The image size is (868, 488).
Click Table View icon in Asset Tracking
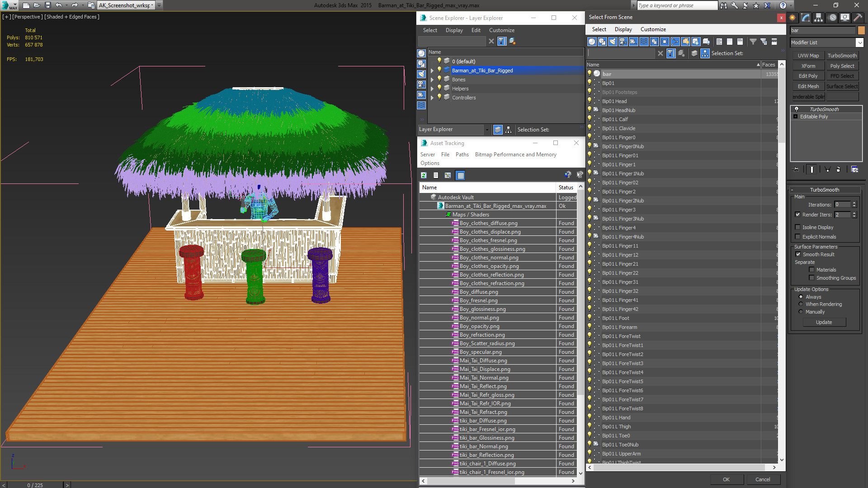click(x=460, y=175)
